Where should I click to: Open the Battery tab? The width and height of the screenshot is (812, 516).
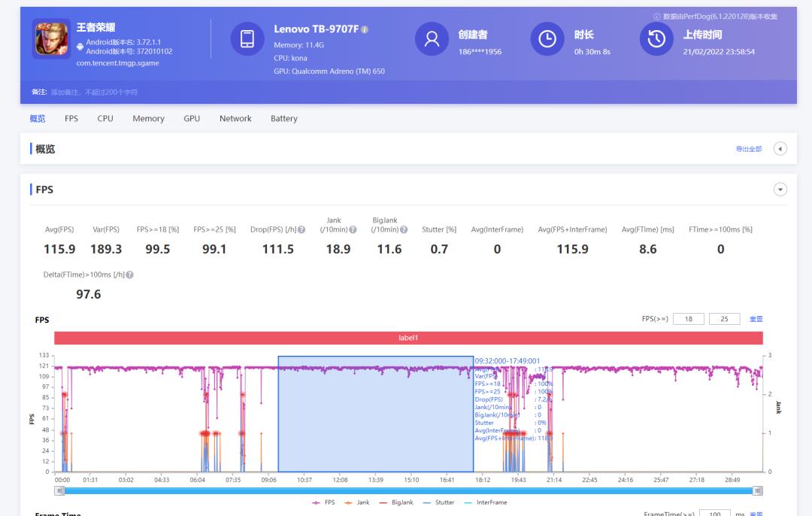(x=283, y=119)
